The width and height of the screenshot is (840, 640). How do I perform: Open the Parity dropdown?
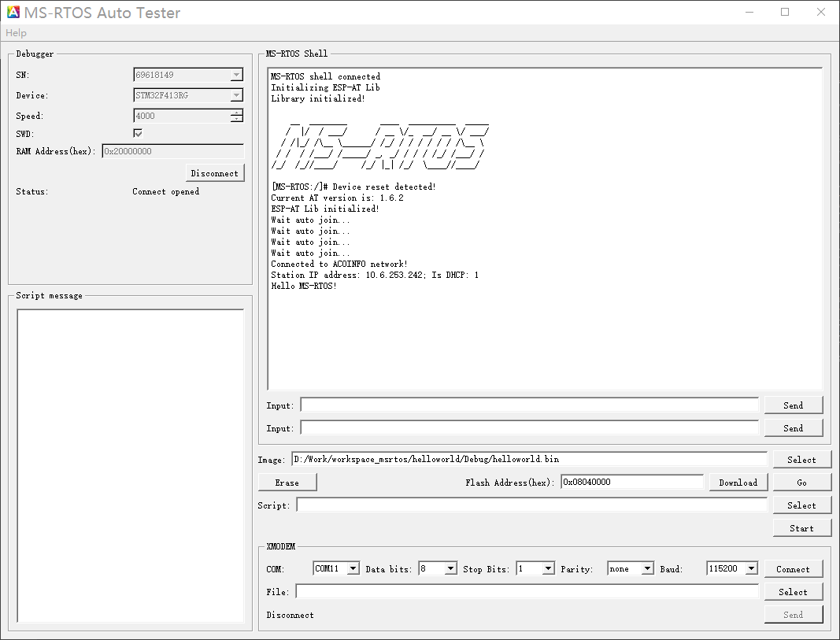tap(647, 568)
